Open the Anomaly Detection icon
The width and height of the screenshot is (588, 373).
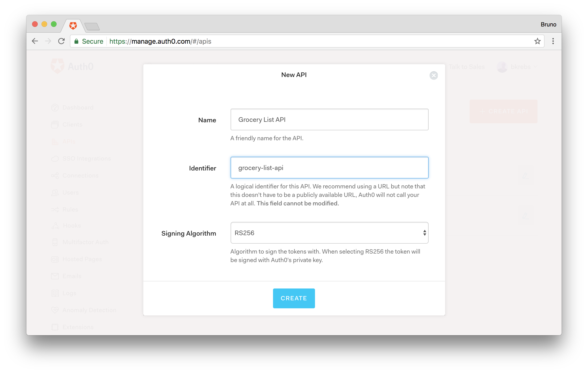tap(55, 310)
